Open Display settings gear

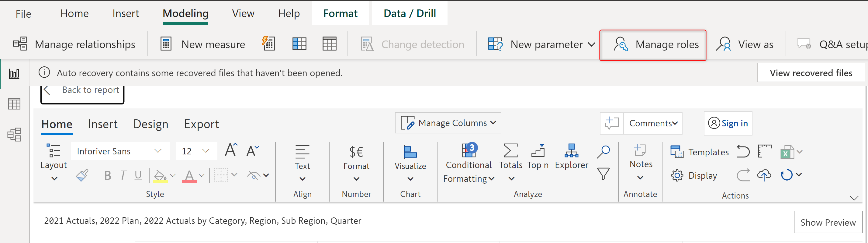point(677,175)
